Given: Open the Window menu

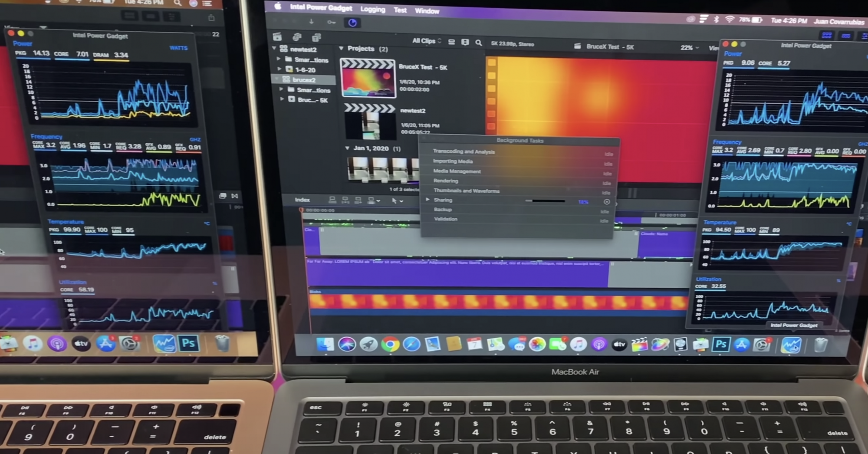Looking at the screenshot, I should [427, 11].
